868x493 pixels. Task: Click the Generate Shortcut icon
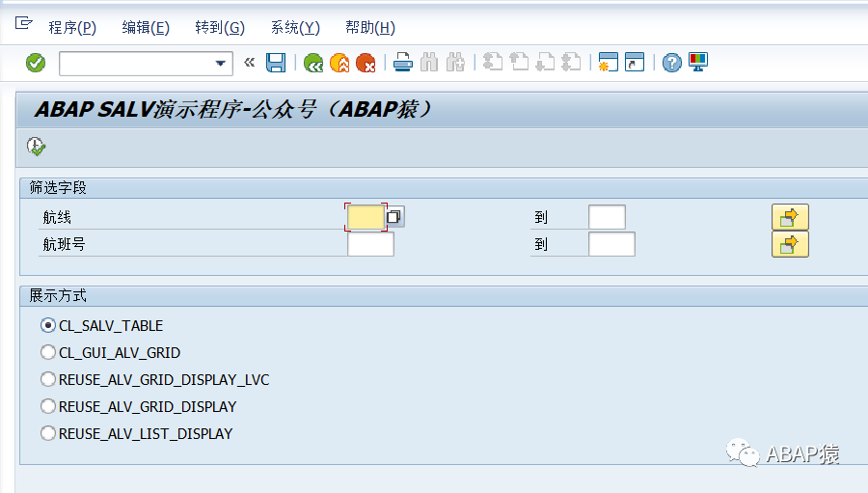[x=635, y=62]
